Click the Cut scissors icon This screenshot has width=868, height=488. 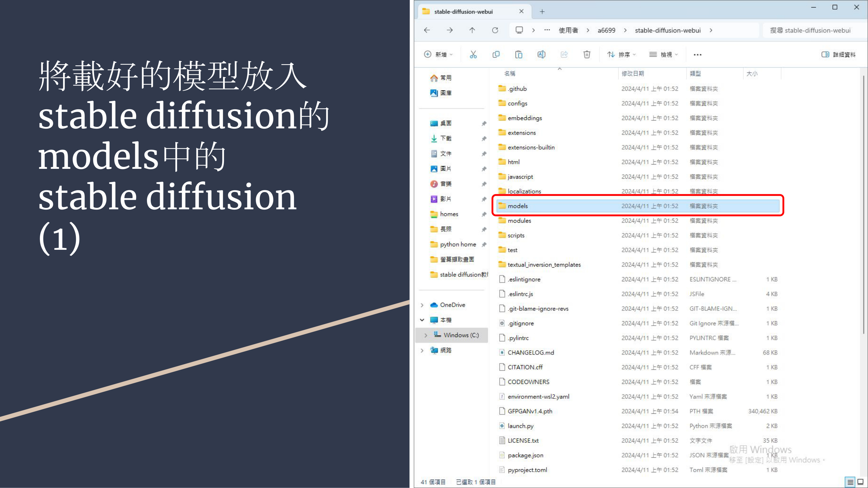(x=473, y=55)
